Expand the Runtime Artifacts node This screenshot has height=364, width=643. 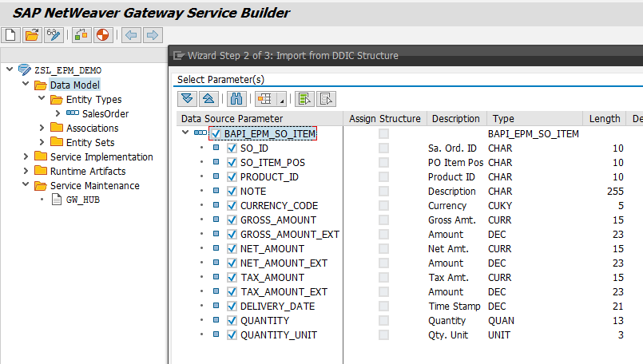click(x=26, y=171)
